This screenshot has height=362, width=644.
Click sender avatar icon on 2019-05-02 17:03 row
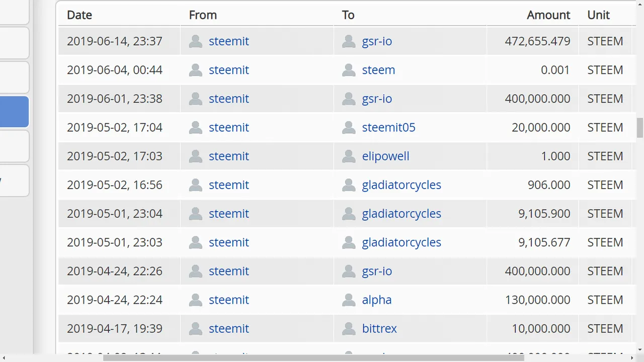(196, 156)
